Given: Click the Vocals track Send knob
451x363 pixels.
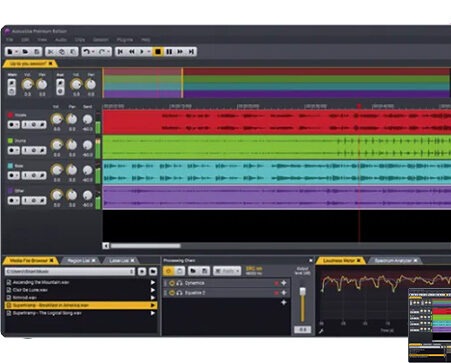Looking at the screenshot, I should coord(88,119).
